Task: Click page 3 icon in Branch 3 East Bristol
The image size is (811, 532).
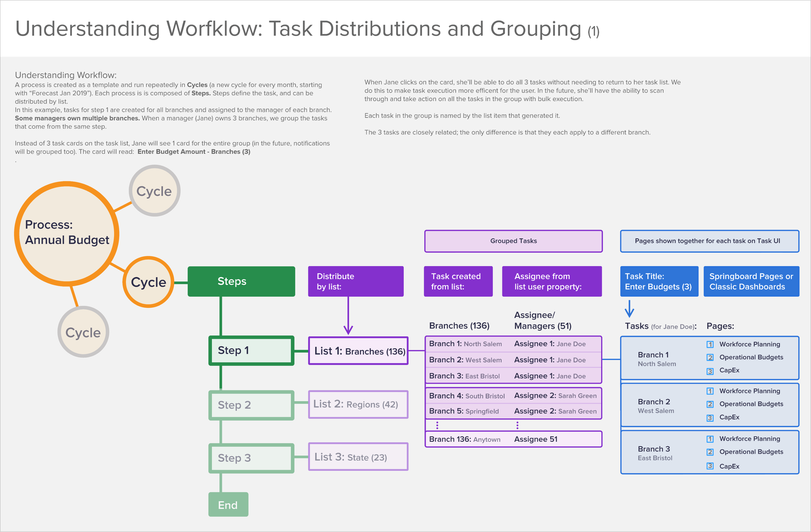Action: pyautogui.click(x=710, y=466)
